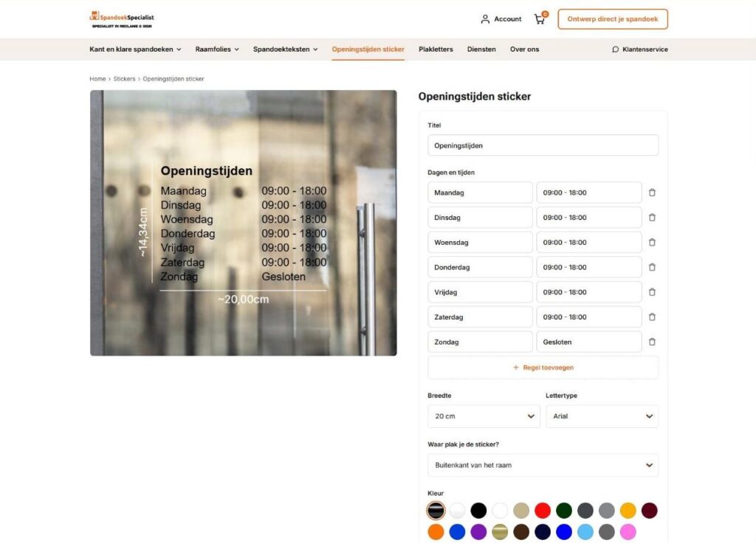Viewport: 756px width, 543px height.
Task: Delete the Zaterdag row with trash icon
Action: pyautogui.click(x=652, y=317)
